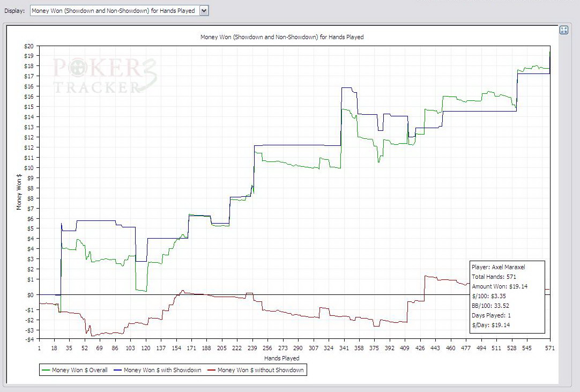The width and height of the screenshot is (580, 392).
Task: Click the chart title above the graph
Action: tap(282, 38)
